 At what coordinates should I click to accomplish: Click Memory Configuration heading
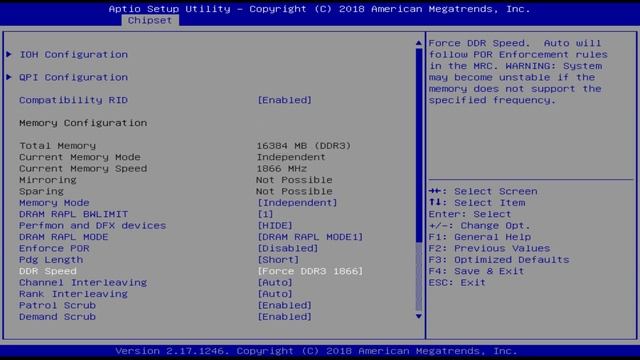[x=83, y=123]
